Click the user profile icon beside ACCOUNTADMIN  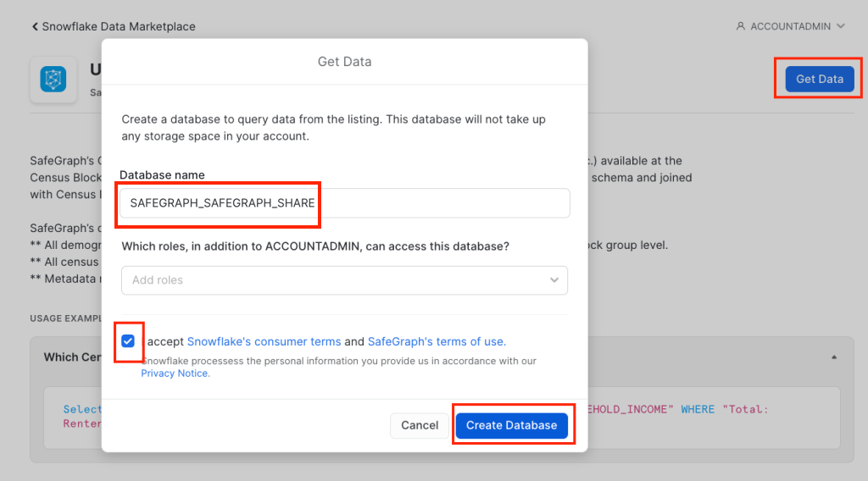pyautogui.click(x=740, y=27)
